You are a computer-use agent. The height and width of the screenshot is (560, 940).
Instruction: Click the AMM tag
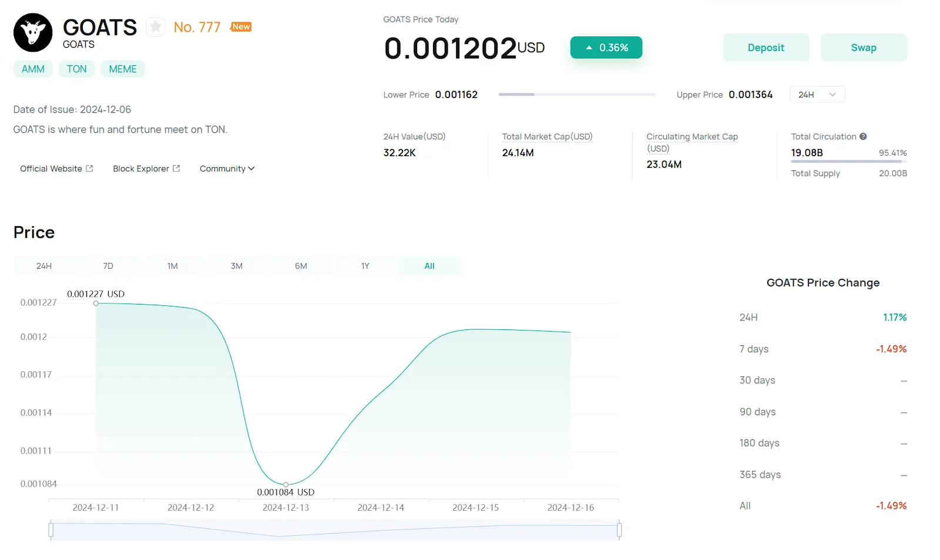point(33,69)
